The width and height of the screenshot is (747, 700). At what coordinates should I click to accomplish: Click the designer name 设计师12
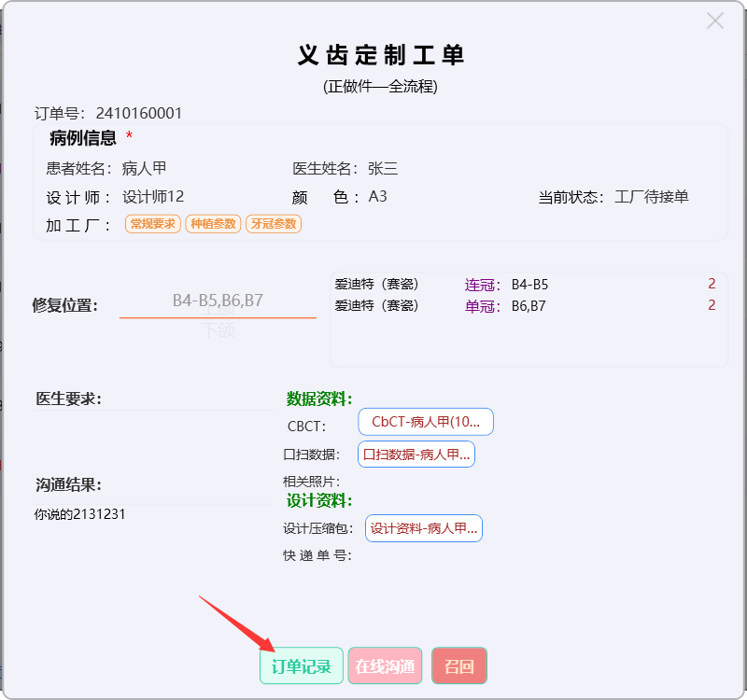coord(153,197)
